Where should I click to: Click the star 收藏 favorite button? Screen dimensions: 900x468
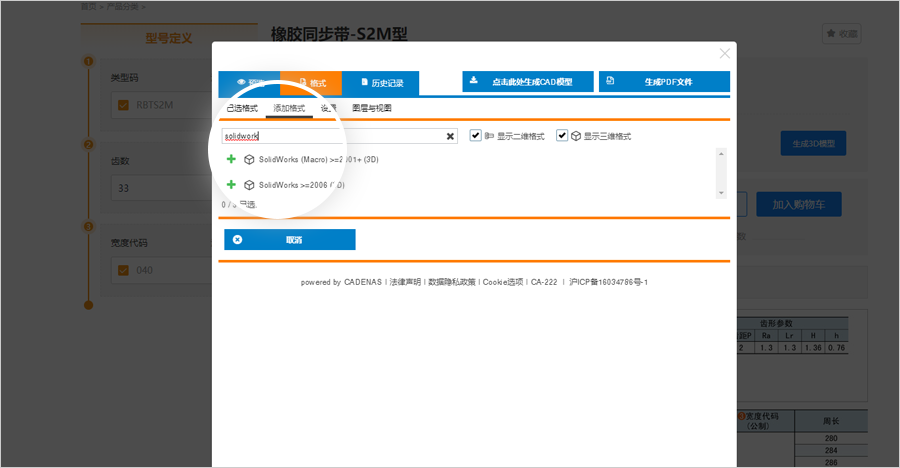[x=841, y=33]
